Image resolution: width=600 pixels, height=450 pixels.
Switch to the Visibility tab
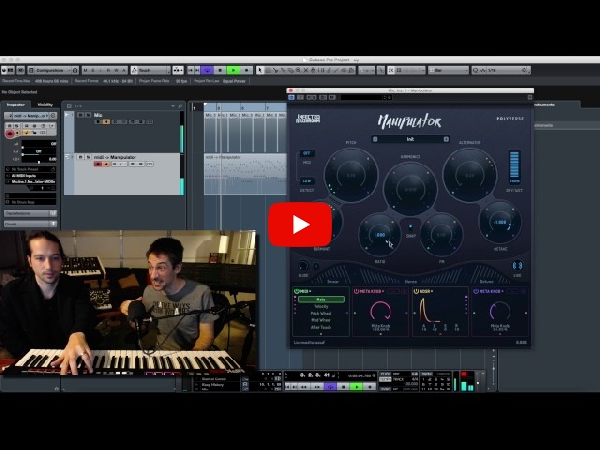click(45, 104)
